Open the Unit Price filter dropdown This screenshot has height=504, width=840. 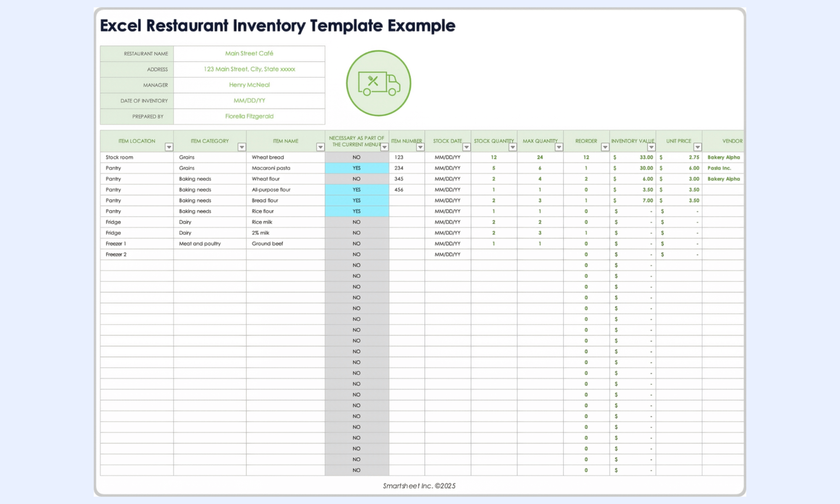[x=697, y=147]
